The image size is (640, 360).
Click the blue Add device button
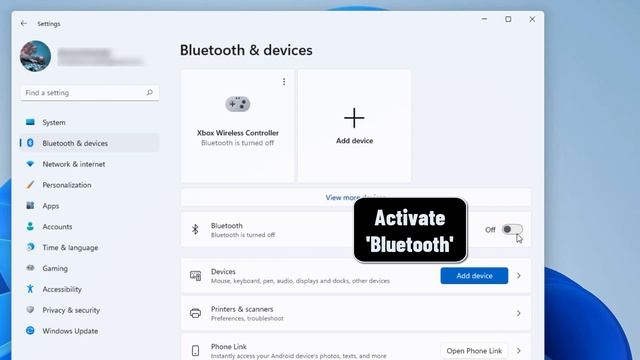point(474,276)
